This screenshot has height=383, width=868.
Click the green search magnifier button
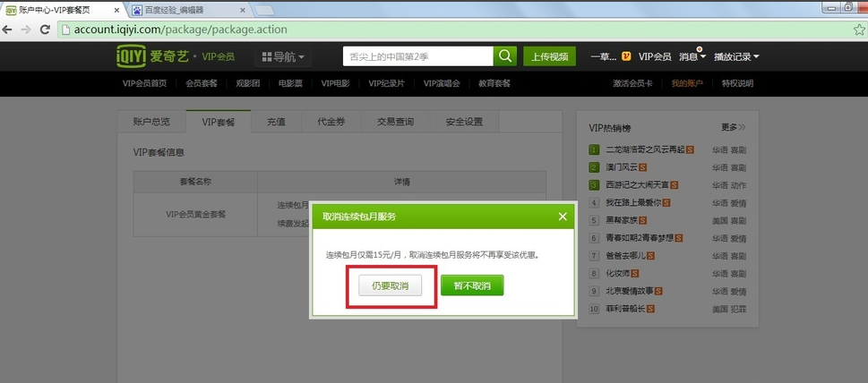click(505, 56)
